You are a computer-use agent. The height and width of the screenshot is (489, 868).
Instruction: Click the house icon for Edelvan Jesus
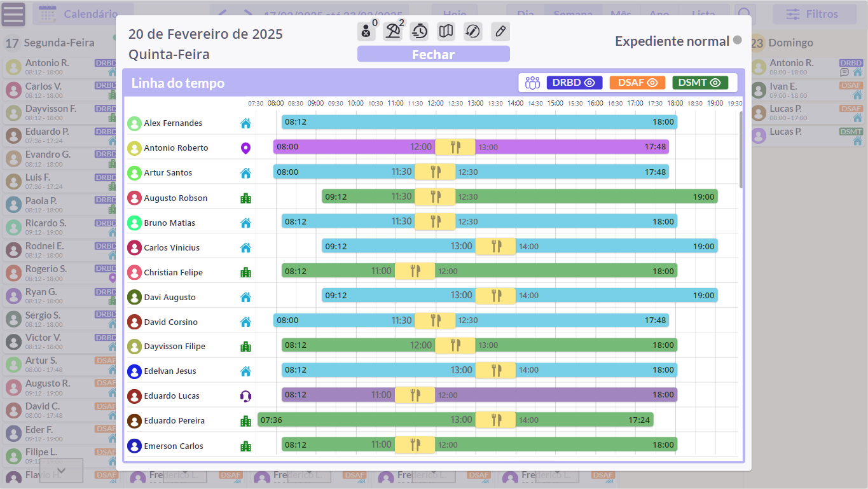(245, 371)
